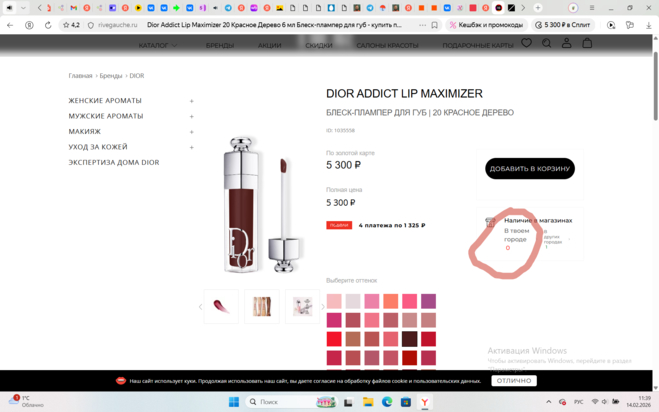Image resolution: width=659 pixels, height=412 pixels.
Task: Open the АКЦИИ menu item
Action: pos(269,45)
